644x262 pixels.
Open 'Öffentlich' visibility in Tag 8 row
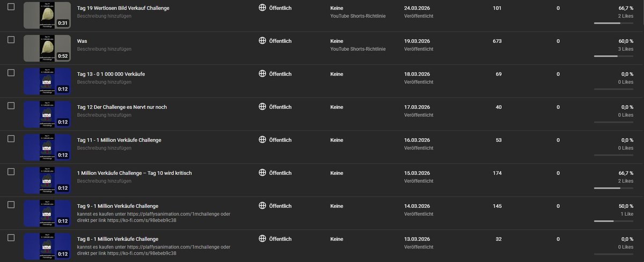tap(280, 239)
